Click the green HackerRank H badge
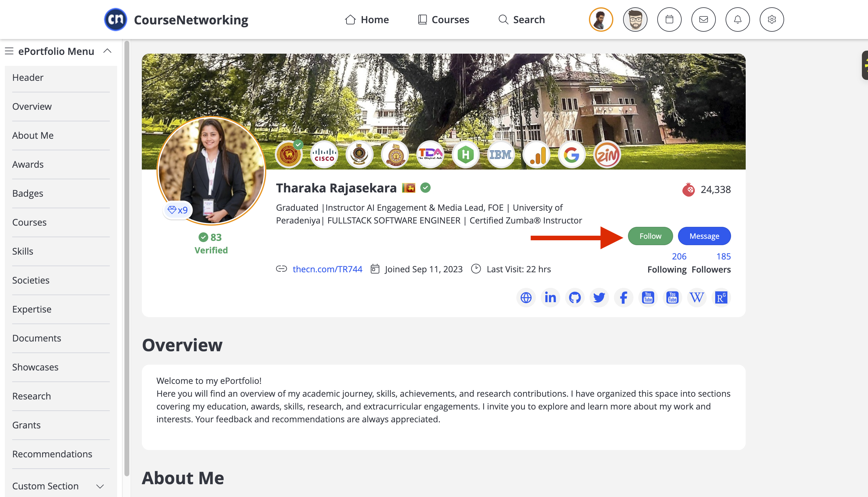Viewport: 868px width, 497px height. point(465,155)
